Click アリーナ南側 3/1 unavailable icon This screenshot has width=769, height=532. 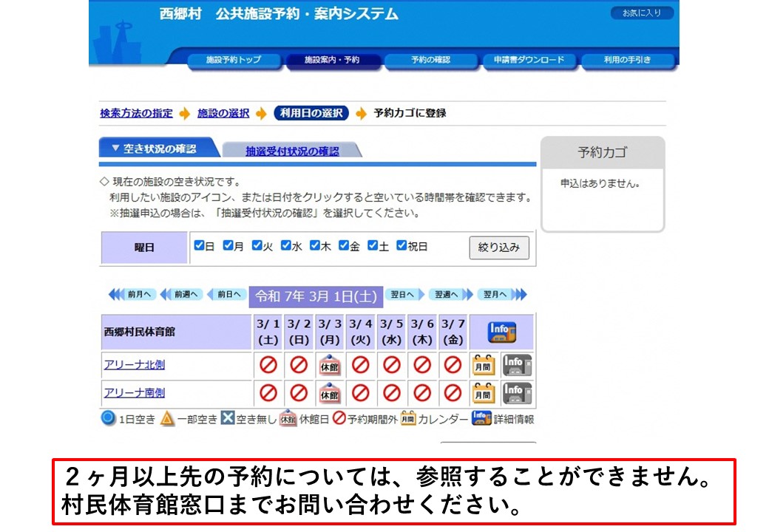[x=268, y=393]
